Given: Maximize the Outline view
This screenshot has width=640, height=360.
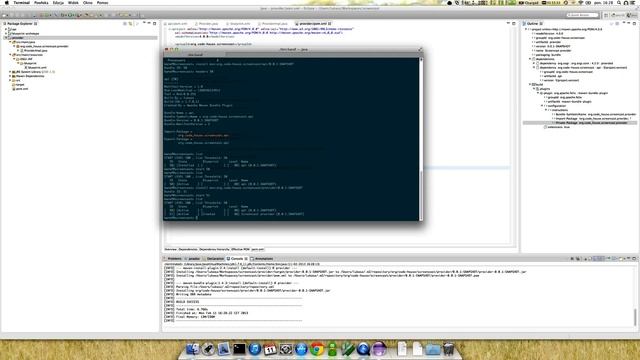Looking at the screenshot, I should [x=634, y=23].
